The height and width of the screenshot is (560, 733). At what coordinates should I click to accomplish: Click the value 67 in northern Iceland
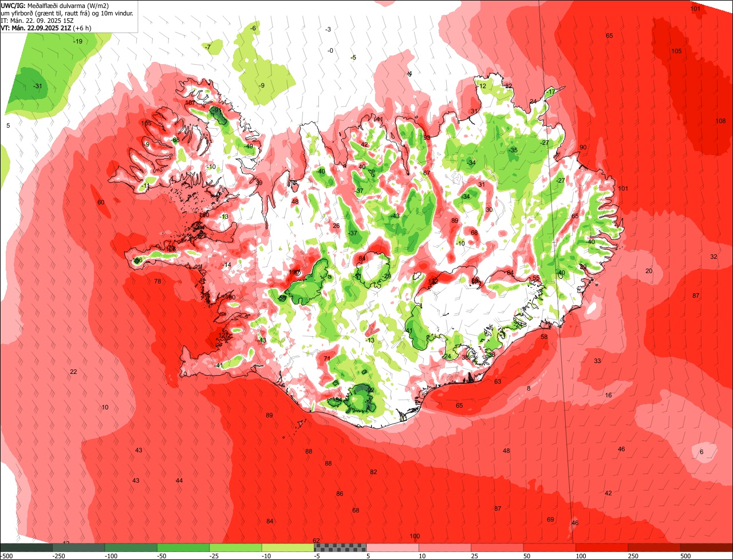427,173
